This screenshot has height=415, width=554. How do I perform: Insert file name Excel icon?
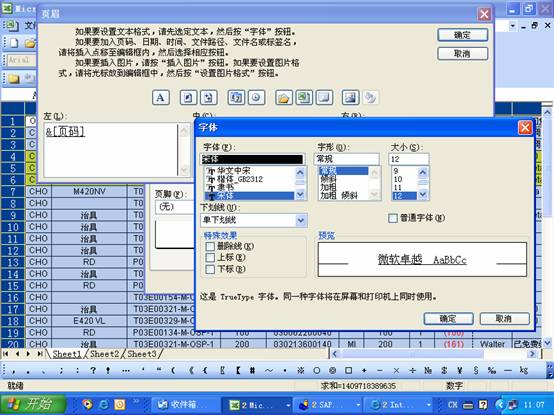click(x=304, y=97)
